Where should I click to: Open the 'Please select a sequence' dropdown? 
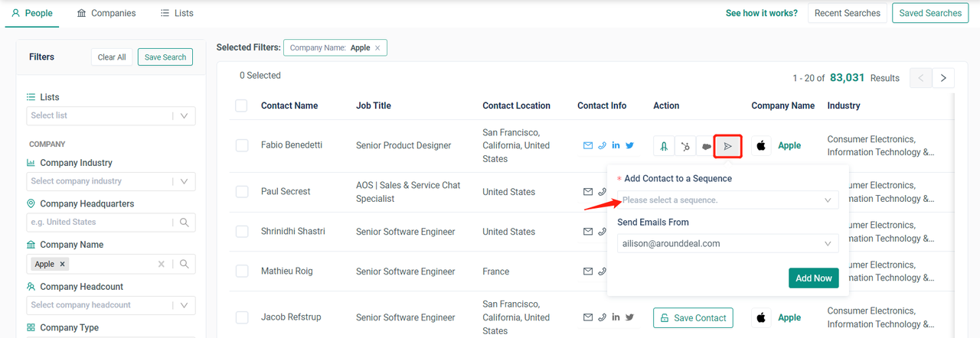[727, 200]
